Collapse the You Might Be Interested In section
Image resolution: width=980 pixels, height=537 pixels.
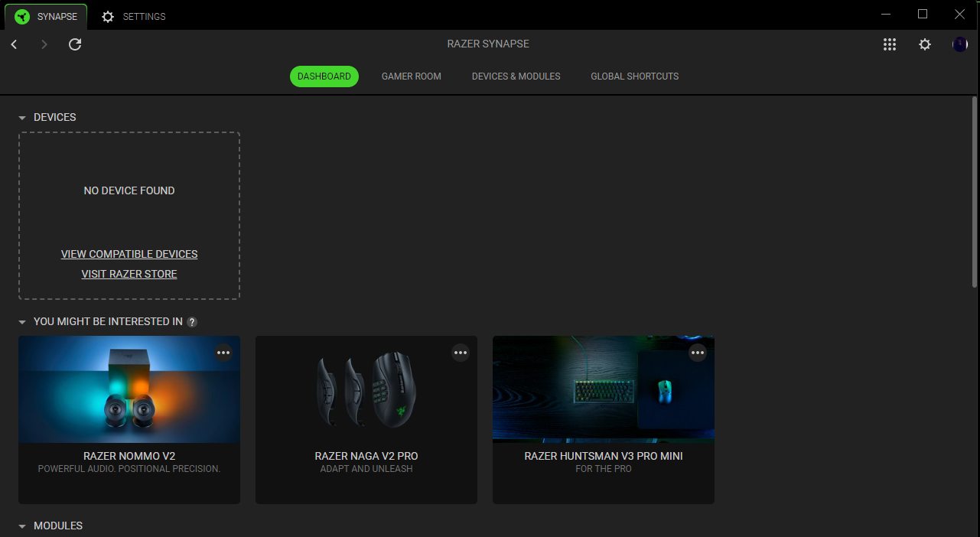pos(22,322)
